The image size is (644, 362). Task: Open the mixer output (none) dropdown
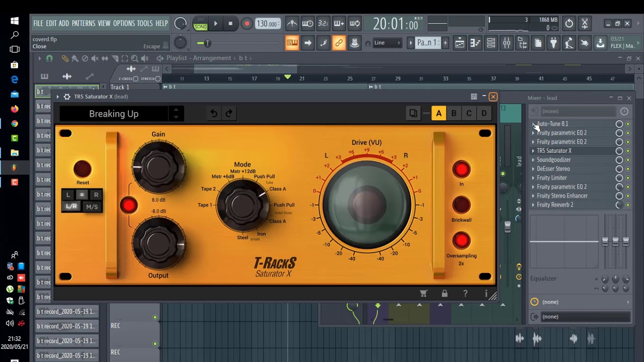coord(586,317)
